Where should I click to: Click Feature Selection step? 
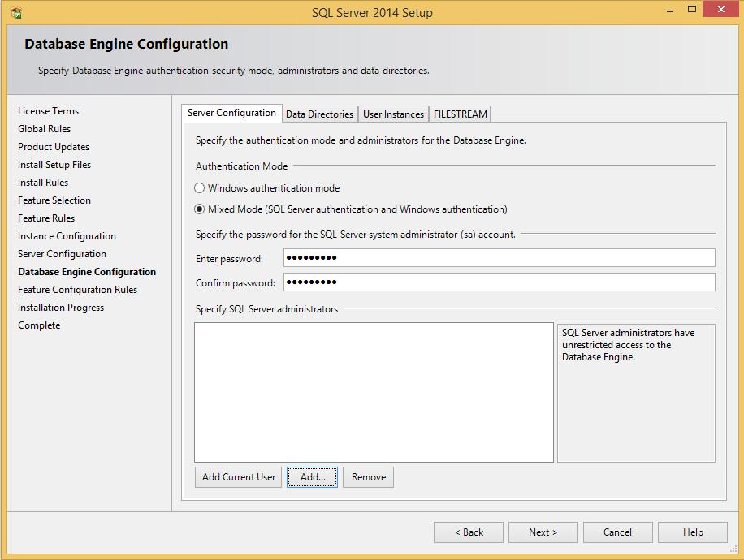point(54,200)
